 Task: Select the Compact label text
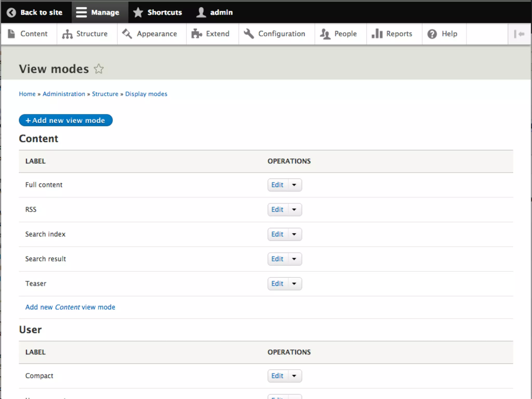(x=39, y=376)
